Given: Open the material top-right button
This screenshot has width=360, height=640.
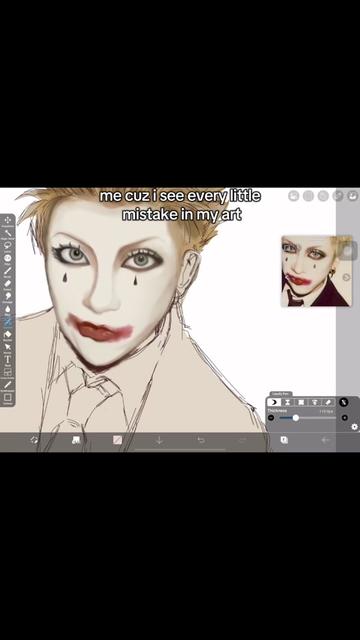Looking at the screenshot, I should (x=338, y=196).
